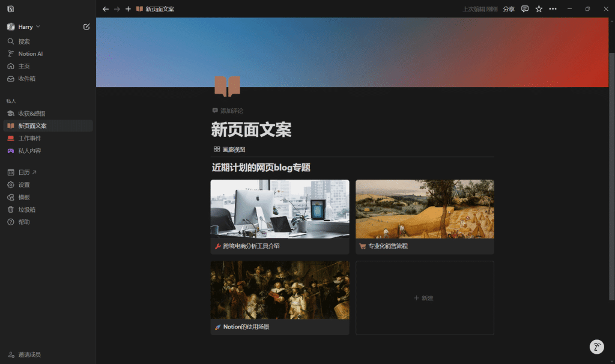The width and height of the screenshot is (615, 364).
Task: Click the gallery grid icon beside 画廊视图
Action: pos(216,149)
